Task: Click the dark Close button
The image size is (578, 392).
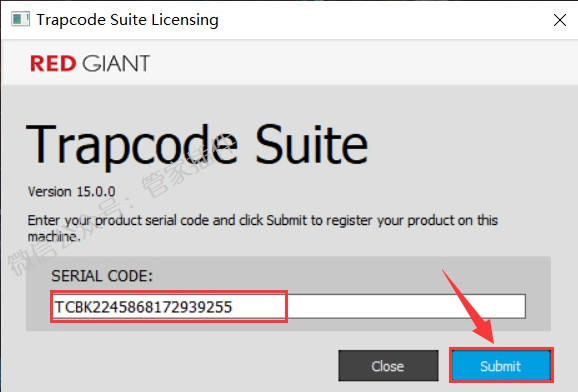Action: click(x=388, y=365)
